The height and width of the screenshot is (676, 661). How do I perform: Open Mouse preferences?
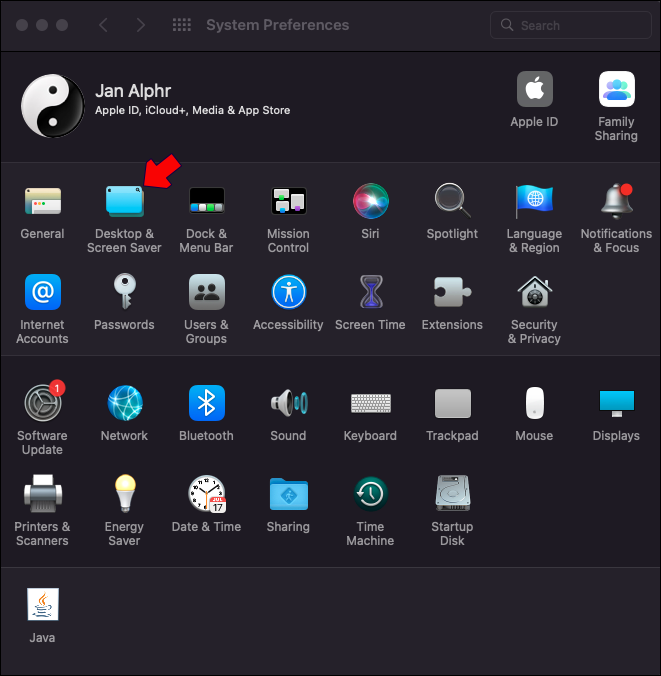[535, 403]
